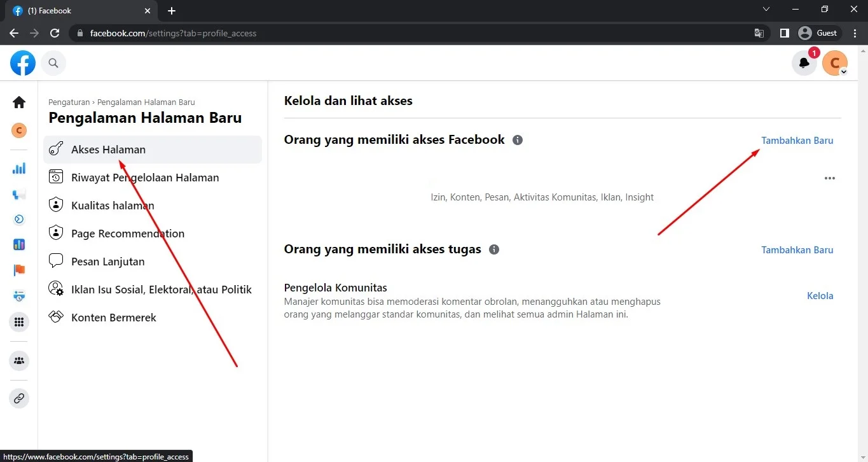Open a new browser tab

click(172, 11)
